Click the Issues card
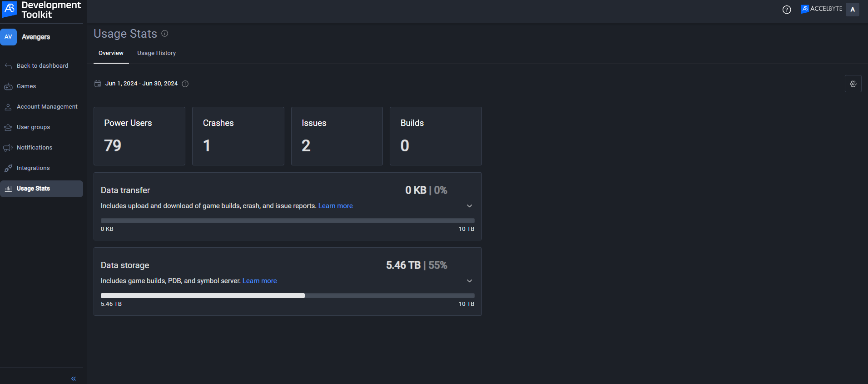This screenshot has height=384, width=868. click(337, 136)
